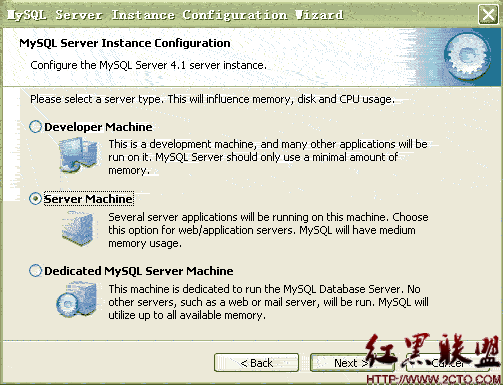Click the 'Several server applications' description paragraph
The image size is (503, 385).
pos(268,230)
